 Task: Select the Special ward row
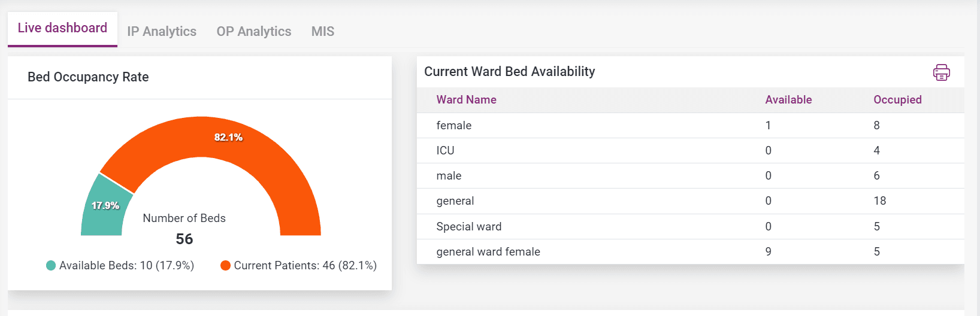pyautogui.click(x=469, y=227)
